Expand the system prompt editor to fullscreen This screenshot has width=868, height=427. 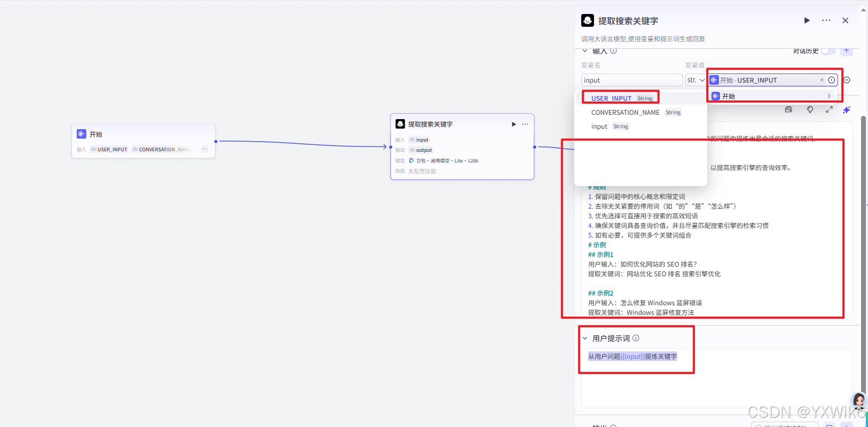829,109
